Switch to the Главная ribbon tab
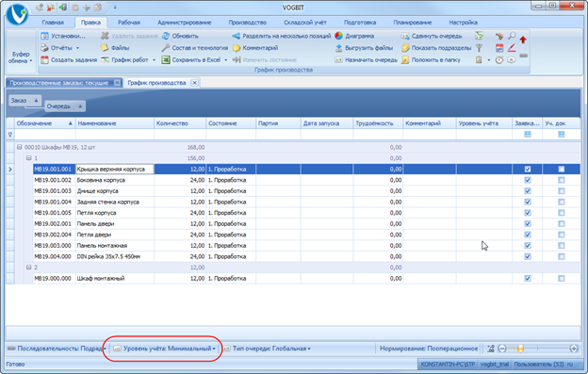The width and height of the screenshot is (588, 374). [53, 23]
